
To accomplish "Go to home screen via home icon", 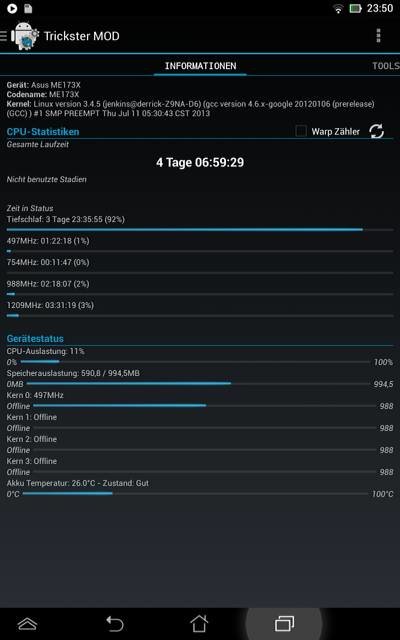I will click(x=199, y=623).
